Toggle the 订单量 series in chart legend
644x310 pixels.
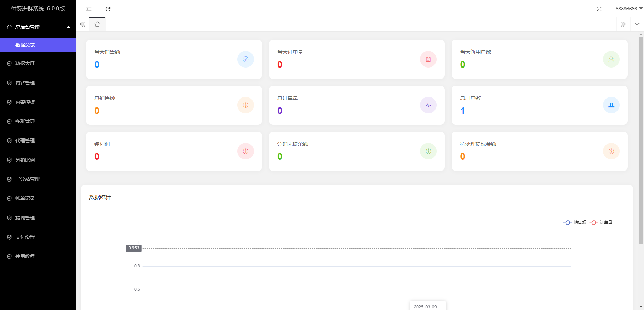(x=601, y=223)
